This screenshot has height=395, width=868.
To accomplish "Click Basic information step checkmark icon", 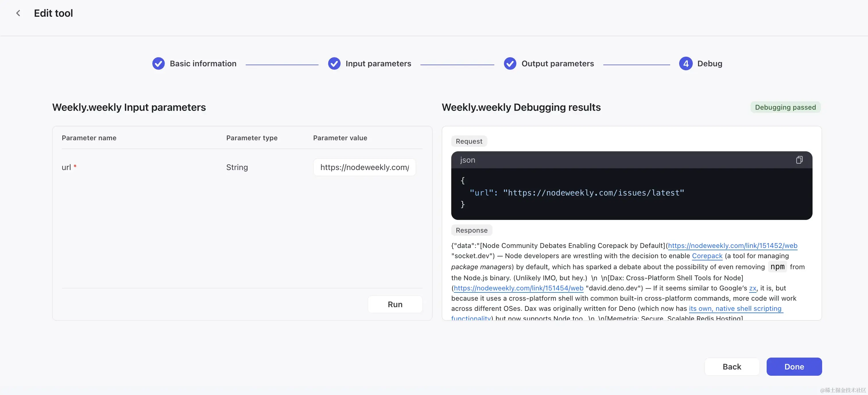I will (158, 63).
